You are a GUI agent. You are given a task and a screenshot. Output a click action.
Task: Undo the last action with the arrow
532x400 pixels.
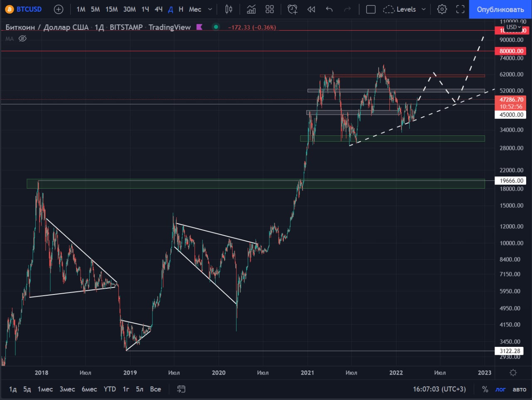(x=329, y=9)
